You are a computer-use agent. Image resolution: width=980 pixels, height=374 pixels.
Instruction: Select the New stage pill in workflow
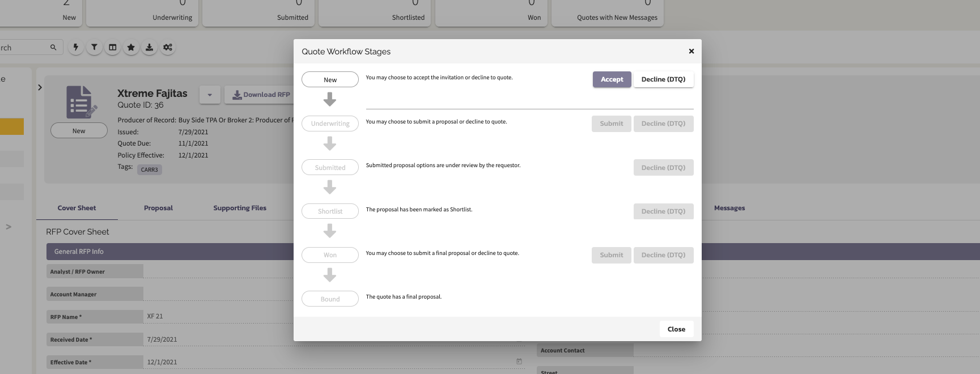point(330,80)
